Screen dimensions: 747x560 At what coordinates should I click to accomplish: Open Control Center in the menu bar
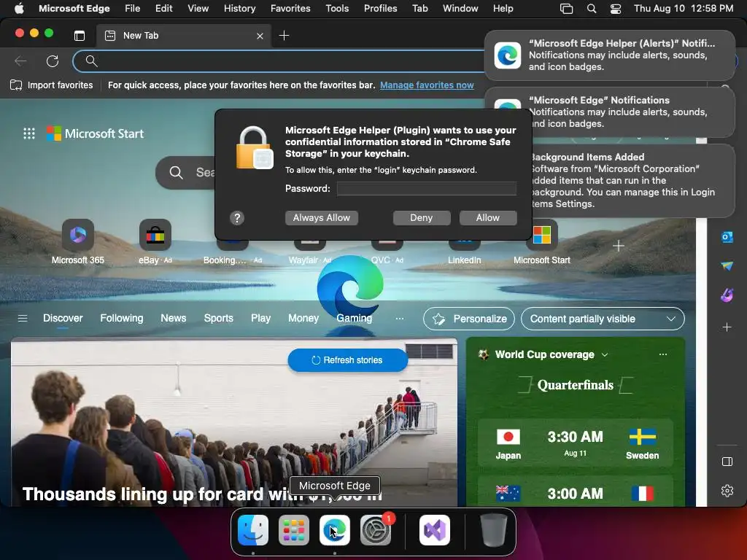(616, 8)
